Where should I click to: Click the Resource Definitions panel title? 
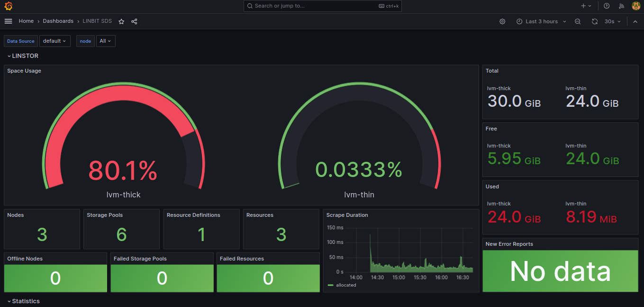[193, 215]
